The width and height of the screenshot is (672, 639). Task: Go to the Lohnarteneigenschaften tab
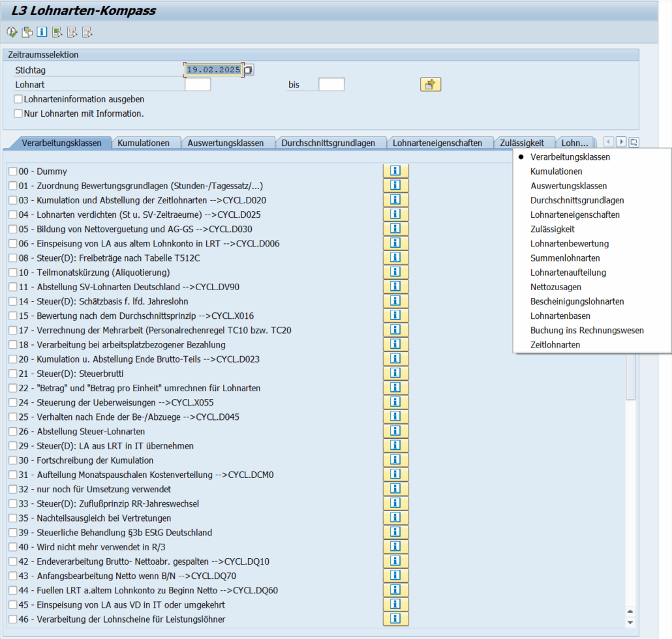pos(438,143)
